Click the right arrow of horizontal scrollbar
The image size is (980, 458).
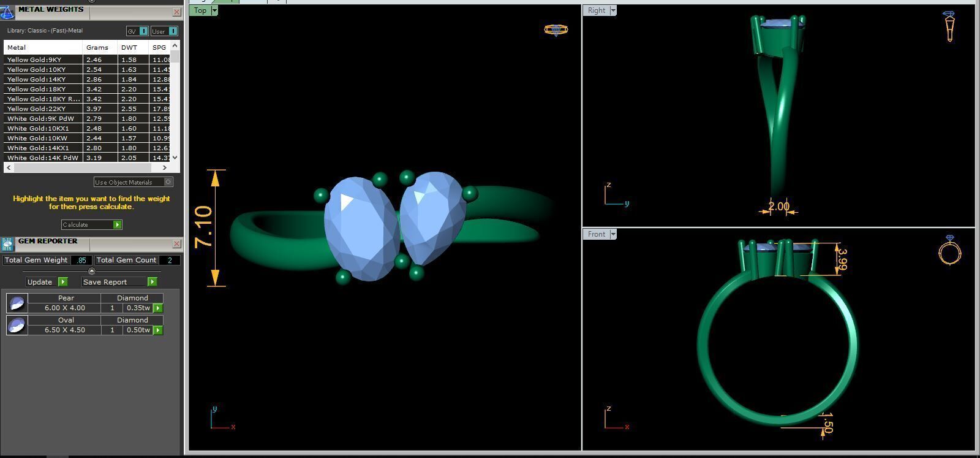pos(164,167)
